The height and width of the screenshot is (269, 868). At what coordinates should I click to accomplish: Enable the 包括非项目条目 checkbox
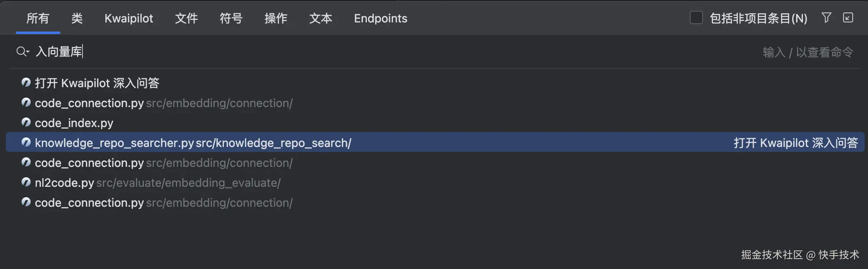tap(696, 18)
